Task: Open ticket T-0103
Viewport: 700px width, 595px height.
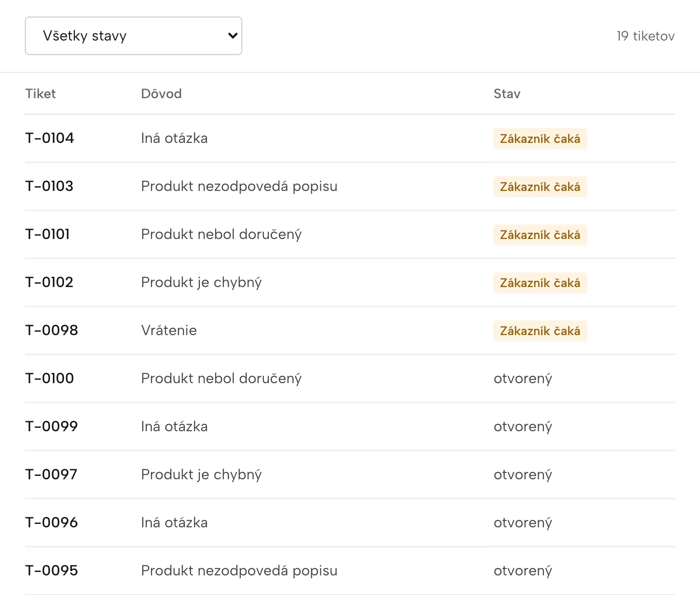Action: tap(350, 186)
